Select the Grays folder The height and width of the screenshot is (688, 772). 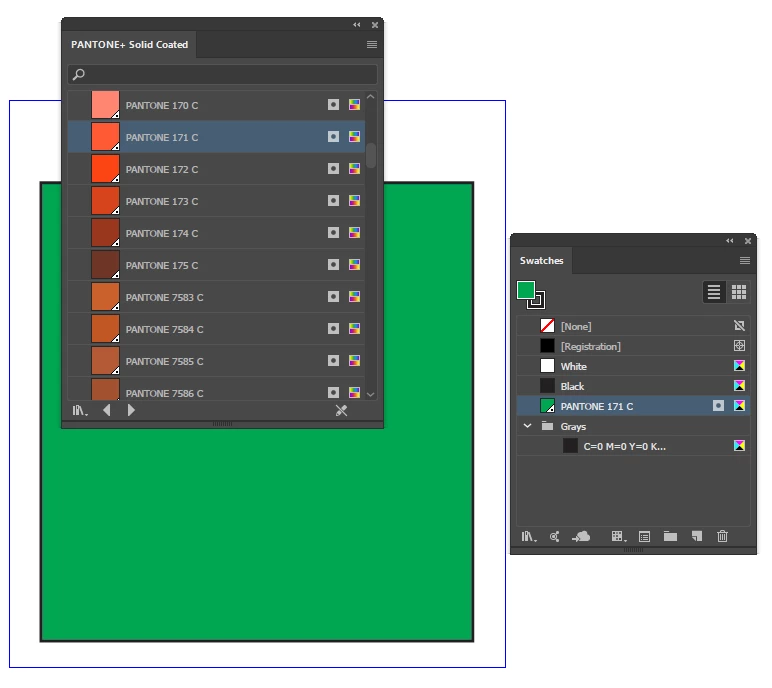coord(633,426)
